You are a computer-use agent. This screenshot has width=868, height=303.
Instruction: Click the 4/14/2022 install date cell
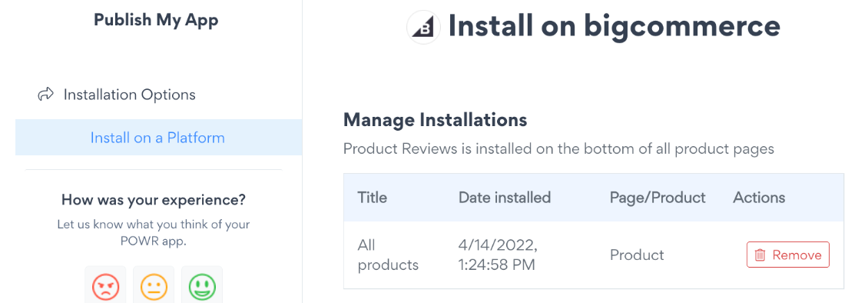coord(499,255)
